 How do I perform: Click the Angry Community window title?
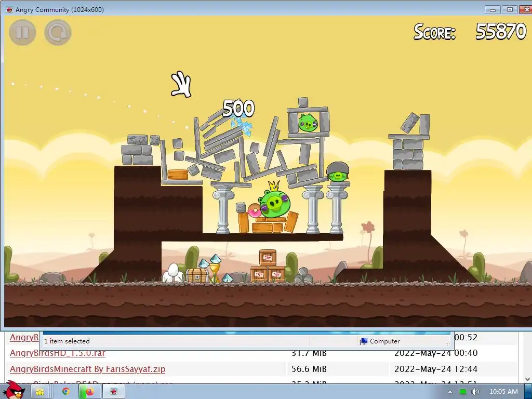[60, 9]
